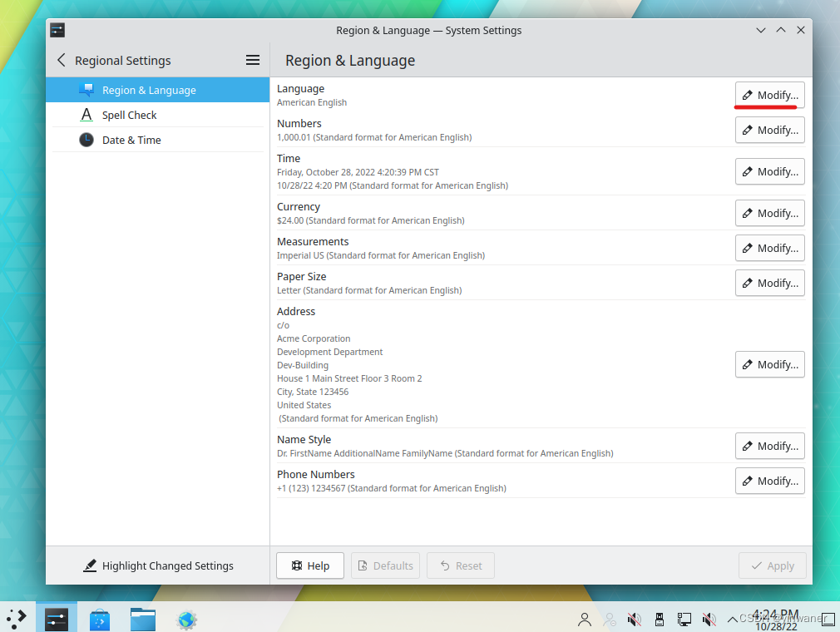This screenshot has height=632, width=840.
Task: Modify the Currency format
Action: 770,213
